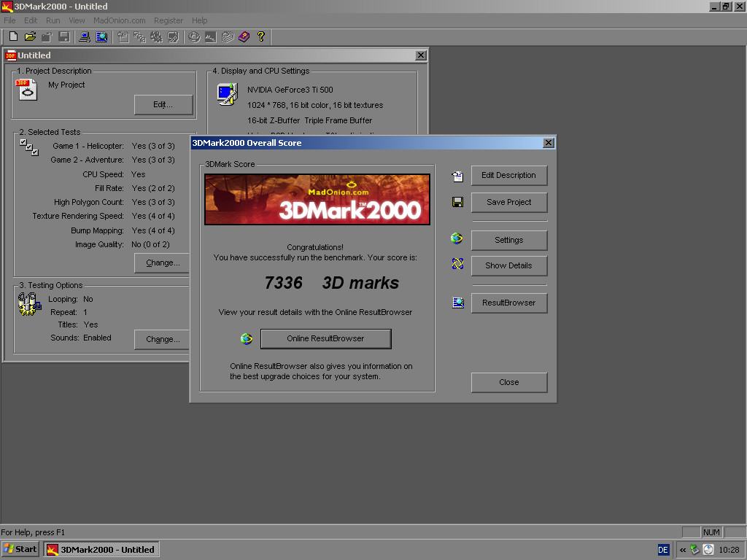Open the Run menu

tap(53, 20)
